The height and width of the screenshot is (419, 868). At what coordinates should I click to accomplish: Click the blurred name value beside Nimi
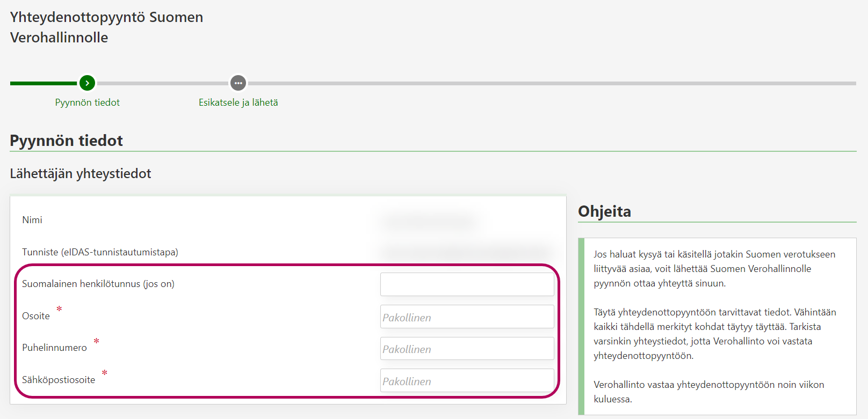coord(428,220)
